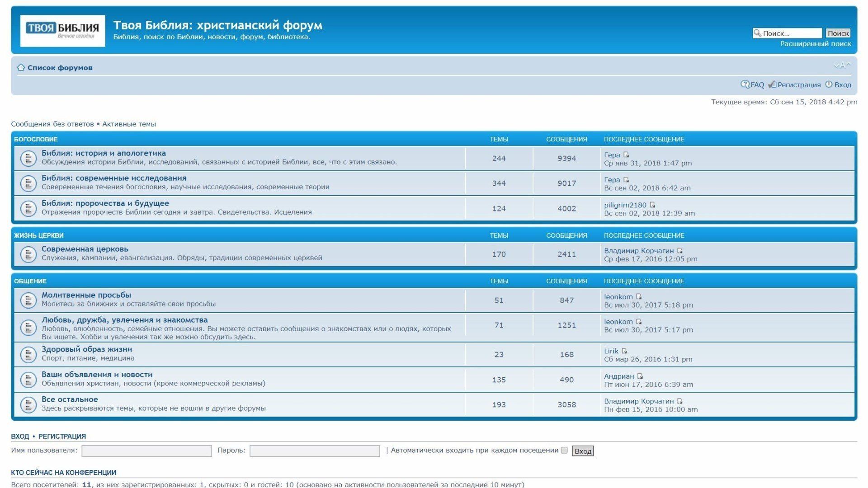
Task: Open latest post icon in Все остальное row
Action: click(x=679, y=401)
